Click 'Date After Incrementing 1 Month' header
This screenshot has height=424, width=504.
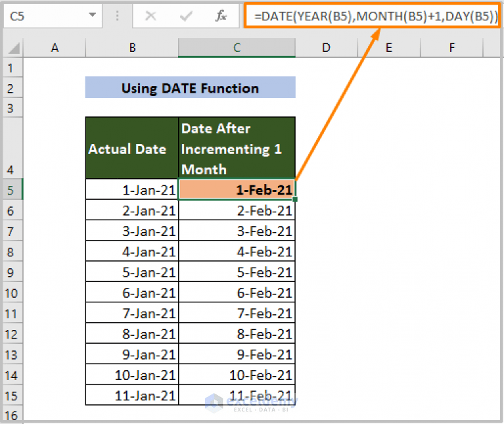click(x=237, y=148)
